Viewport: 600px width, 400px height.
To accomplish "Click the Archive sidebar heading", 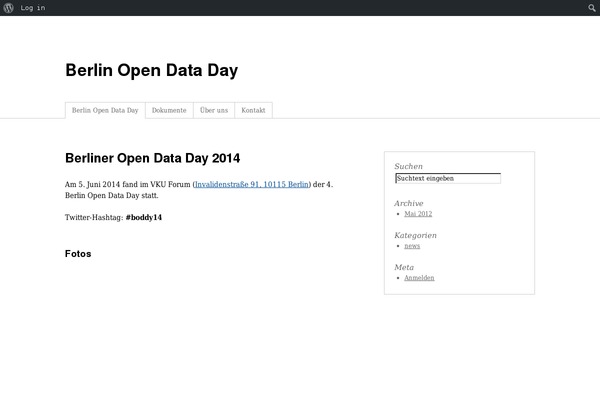I will click(409, 203).
